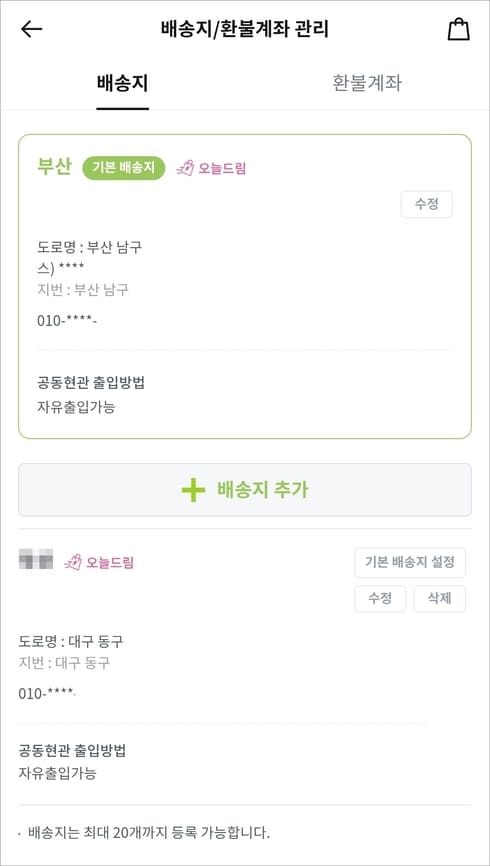Viewport: 490px width, 866px height.
Task: Switch to the 환불계좌 tab
Action: pyautogui.click(x=367, y=83)
